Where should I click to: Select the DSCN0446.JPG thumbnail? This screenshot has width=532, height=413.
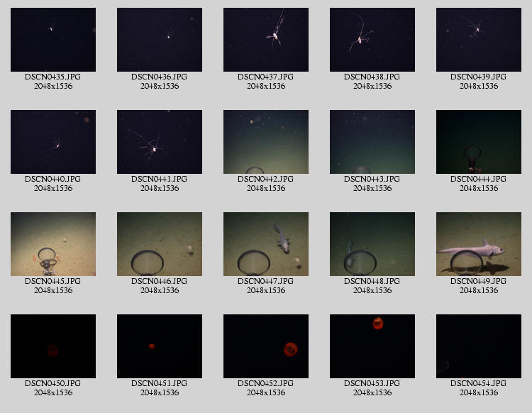[160, 244]
